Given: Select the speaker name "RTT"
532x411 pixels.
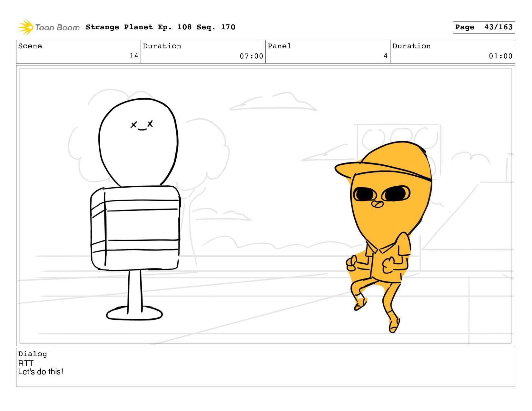Looking at the screenshot, I should 26,363.
